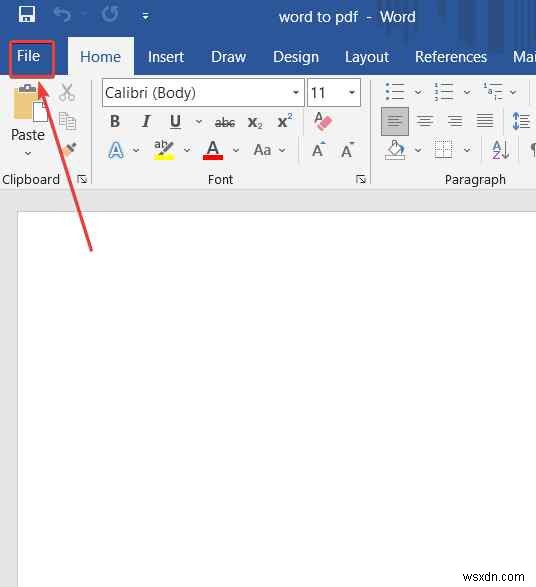
Task: Select the Layout tab
Action: click(367, 57)
